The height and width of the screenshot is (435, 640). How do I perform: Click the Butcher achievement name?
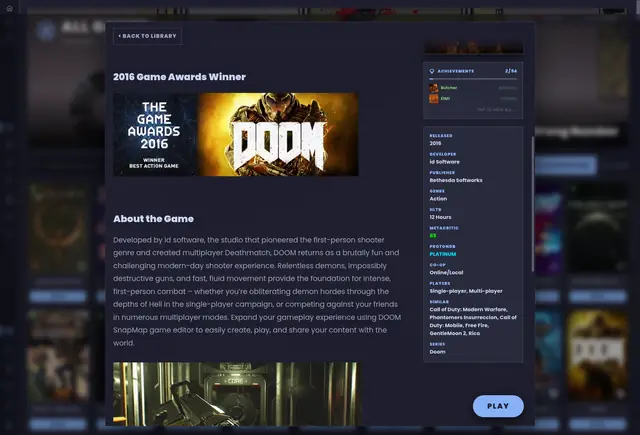[x=449, y=88]
